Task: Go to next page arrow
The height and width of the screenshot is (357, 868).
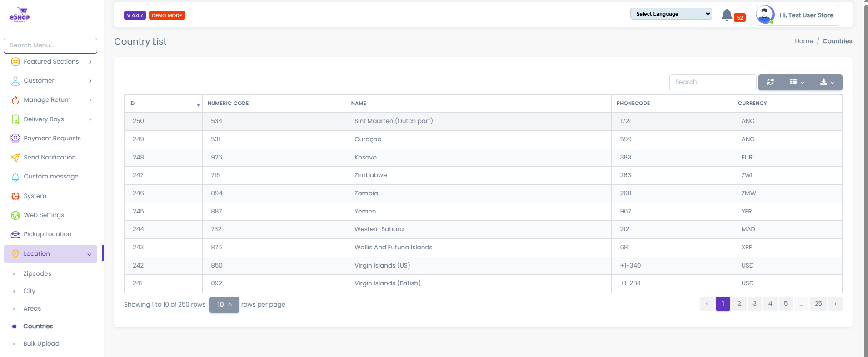Action: (835, 304)
